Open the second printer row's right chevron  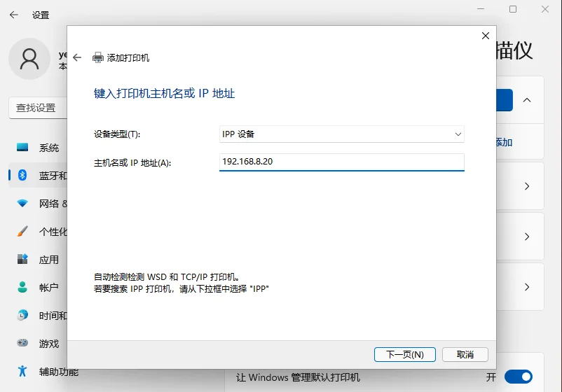point(527,237)
